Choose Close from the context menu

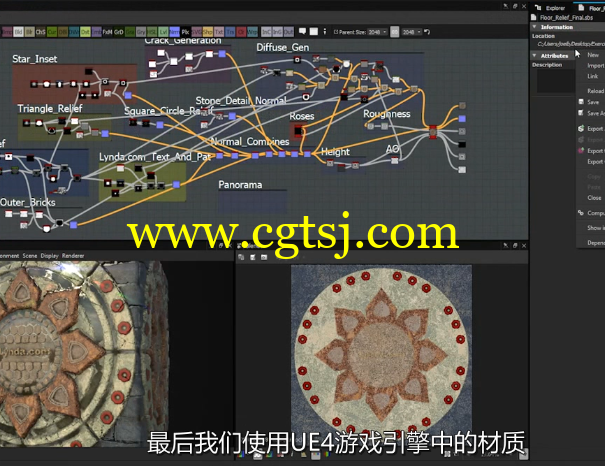(594, 198)
